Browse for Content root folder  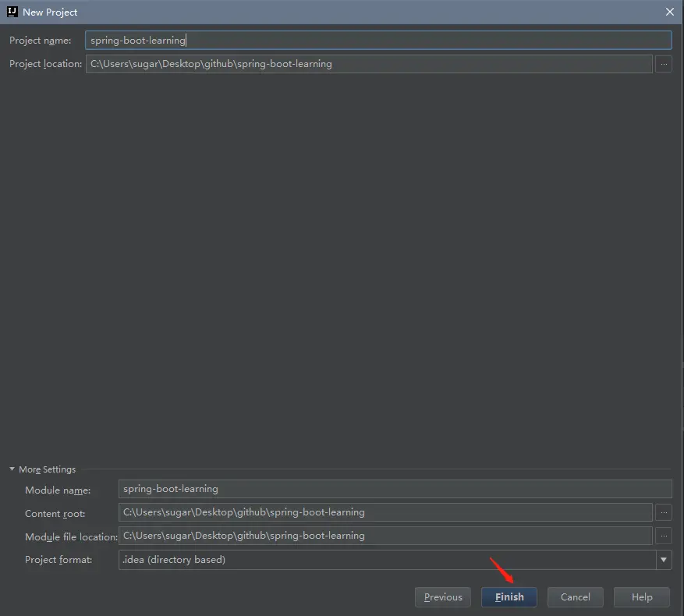pos(664,512)
